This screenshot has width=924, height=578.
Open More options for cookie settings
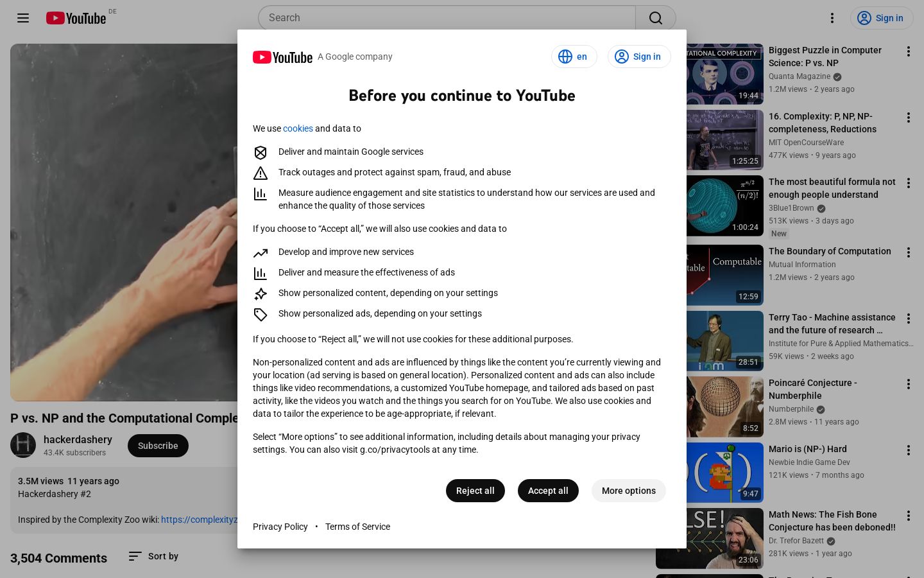(629, 491)
